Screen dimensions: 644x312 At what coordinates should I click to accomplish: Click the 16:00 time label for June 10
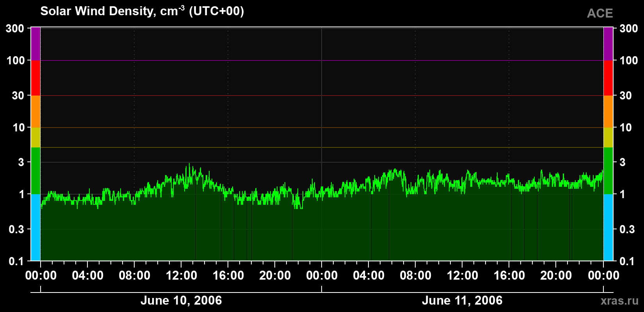(228, 276)
